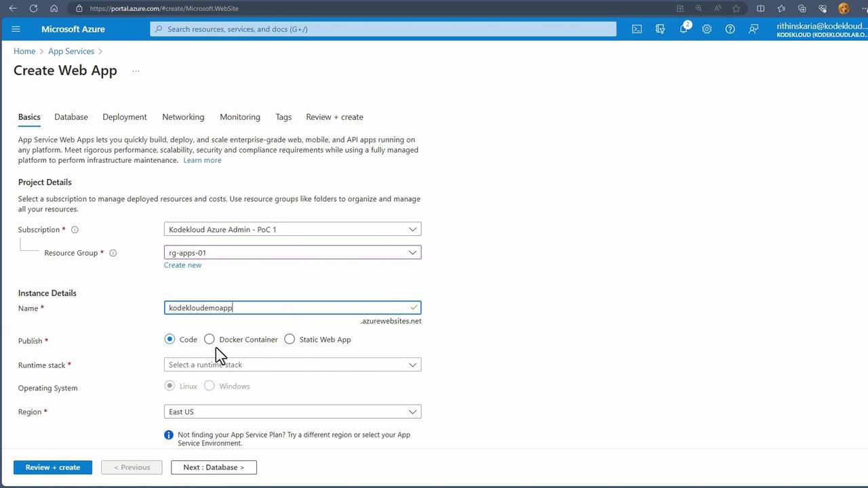Image resolution: width=868 pixels, height=488 pixels.
Task: Go to the browser home page icon
Action: 54,8
